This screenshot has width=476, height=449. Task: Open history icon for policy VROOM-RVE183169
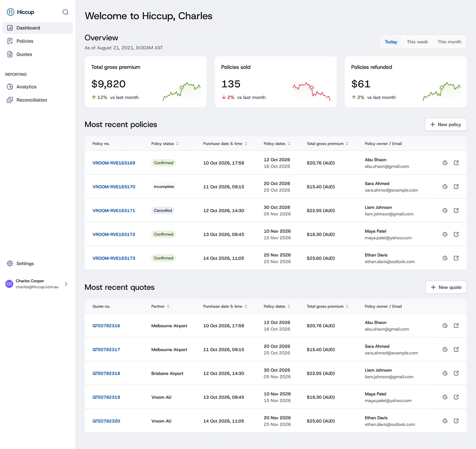click(x=445, y=163)
